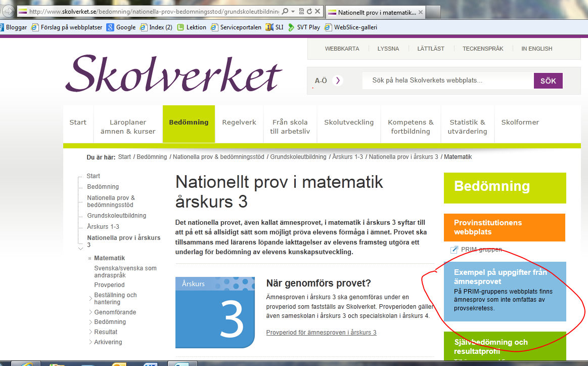The height and width of the screenshot is (366, 588).
Task: Open Grundskoleutbildning in the sidebar tree
Action: coord(117,216)
